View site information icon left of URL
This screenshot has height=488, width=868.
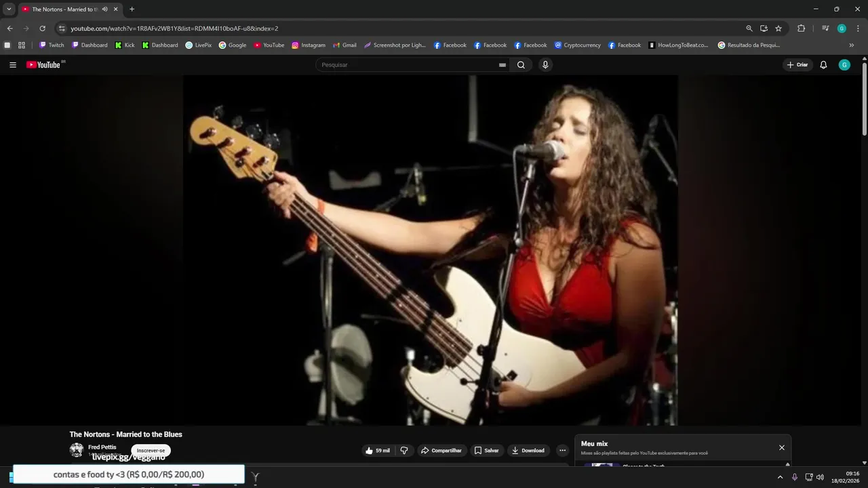click(62, 28)
